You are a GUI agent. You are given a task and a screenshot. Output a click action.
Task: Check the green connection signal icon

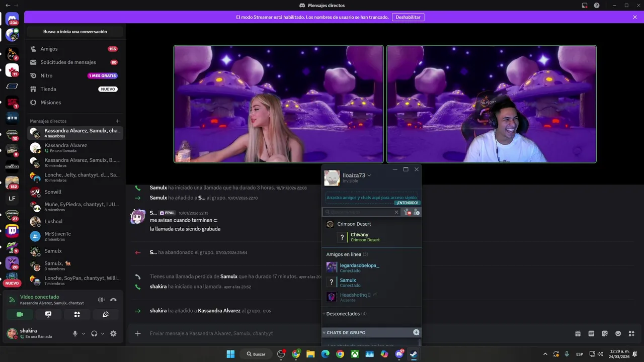[x=12, y=300]
